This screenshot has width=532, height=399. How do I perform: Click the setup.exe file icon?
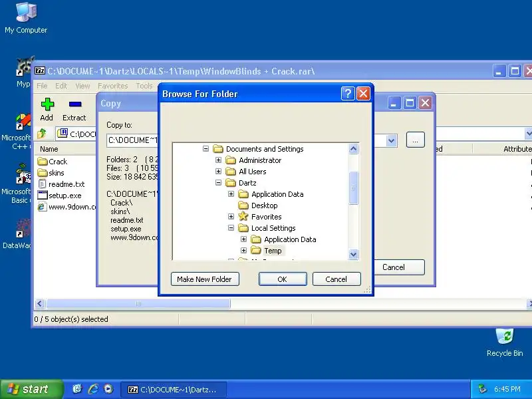pos(43,195)
